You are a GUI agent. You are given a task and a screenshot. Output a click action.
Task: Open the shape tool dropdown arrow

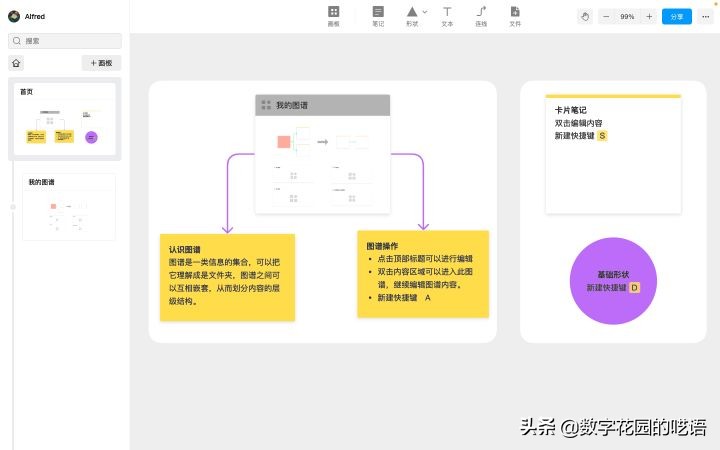tap(425, 12)
